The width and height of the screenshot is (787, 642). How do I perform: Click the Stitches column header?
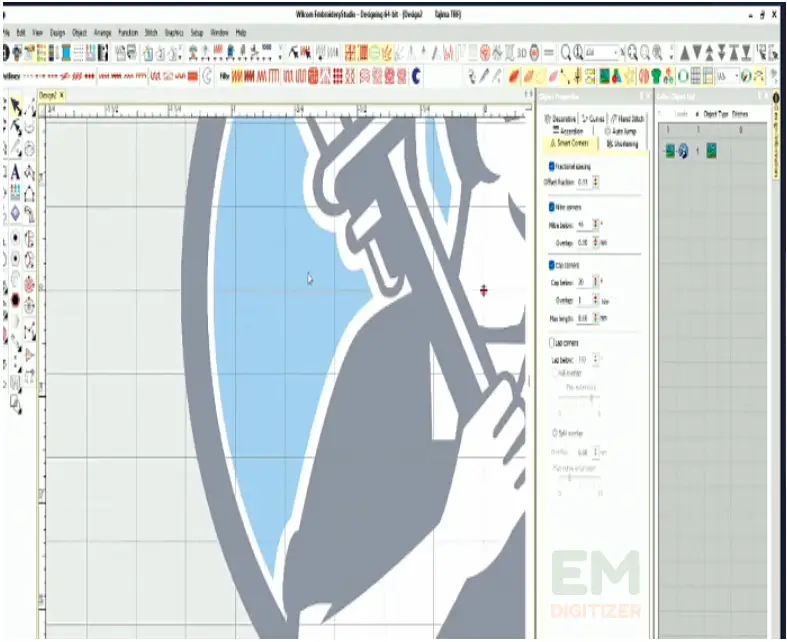740,114
